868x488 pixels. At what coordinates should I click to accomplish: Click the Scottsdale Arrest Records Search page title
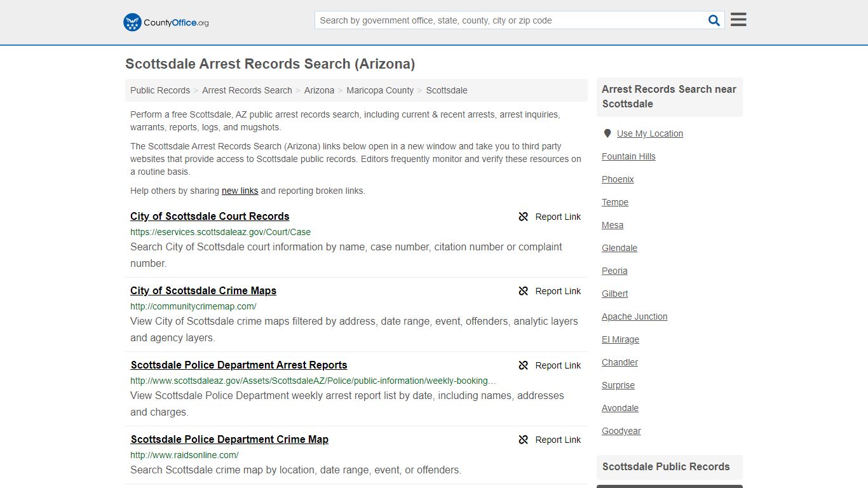pyautogui.click(x=270, y=64)
